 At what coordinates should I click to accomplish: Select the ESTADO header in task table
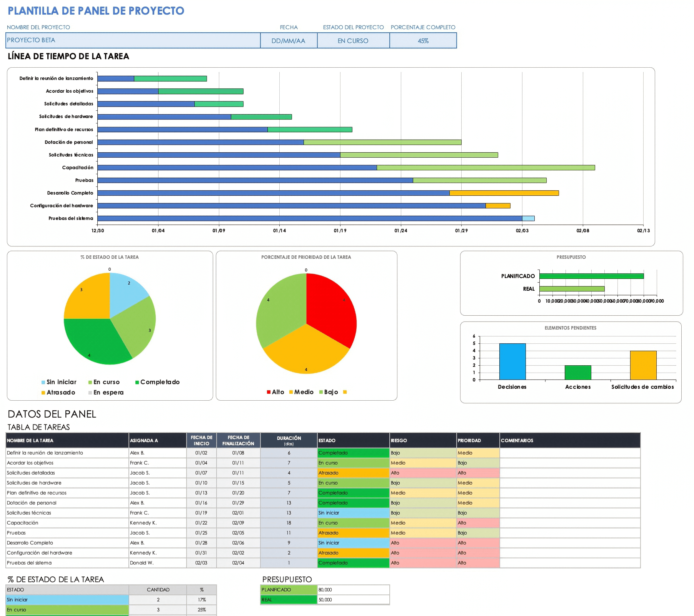(x=354, y=441)
